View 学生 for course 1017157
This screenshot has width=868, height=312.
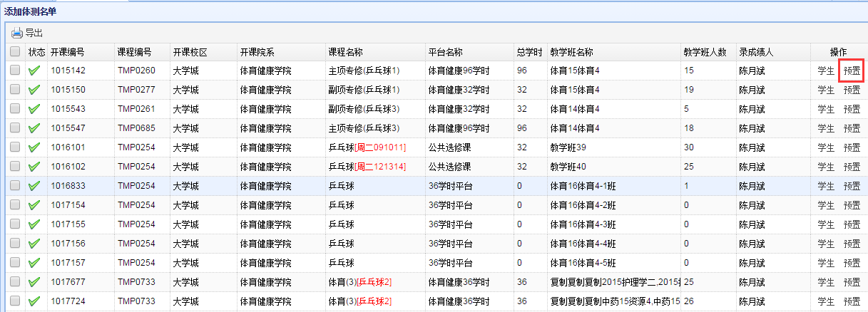pos(826,263)
